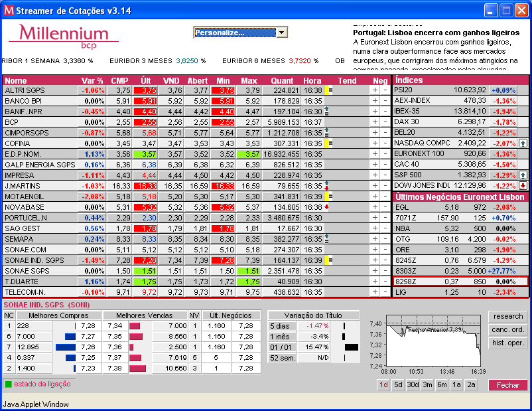Click the plus button for GALP ENERGIA SGPS
Screen dimensions: 532x411
pyautogui.click(x=375, y=165)
